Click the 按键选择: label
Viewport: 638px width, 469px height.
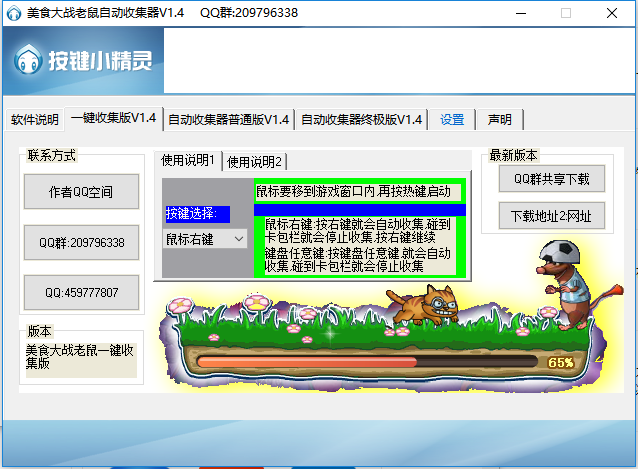point(198,214)
